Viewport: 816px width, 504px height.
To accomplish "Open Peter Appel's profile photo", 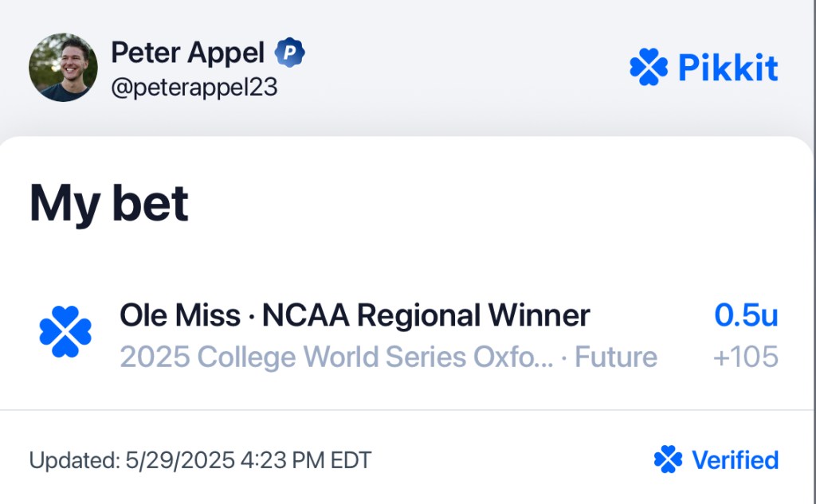I will click(63, 67).
